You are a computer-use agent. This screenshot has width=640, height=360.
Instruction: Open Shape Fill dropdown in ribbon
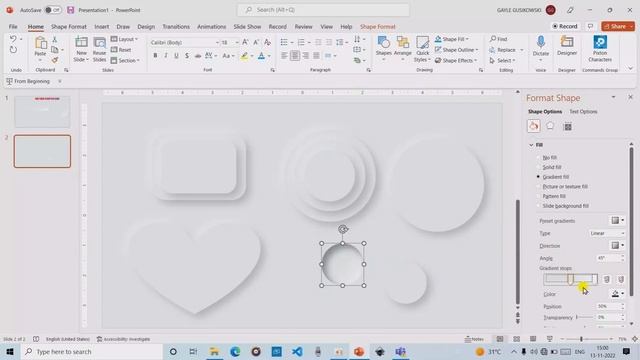tap(452, 39)
